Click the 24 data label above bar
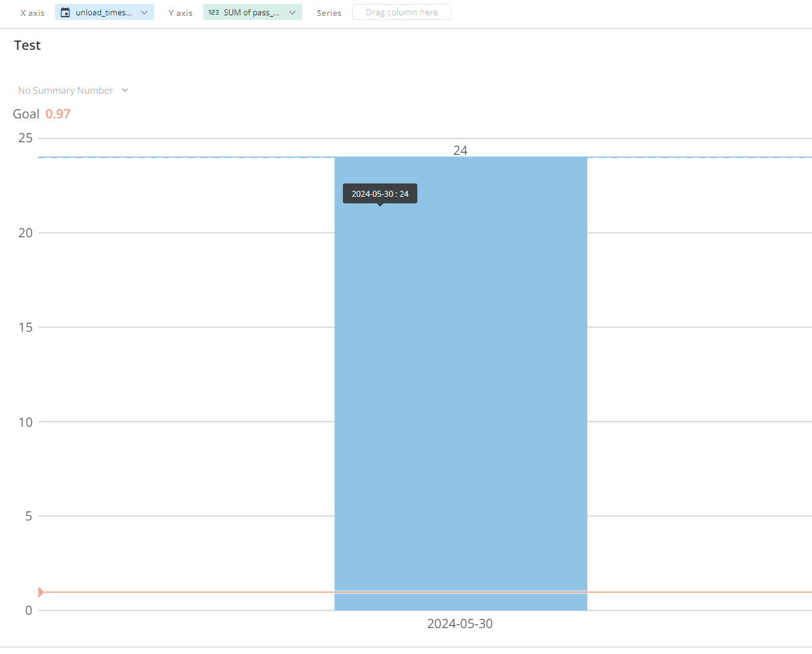 (x=460, y=150)
